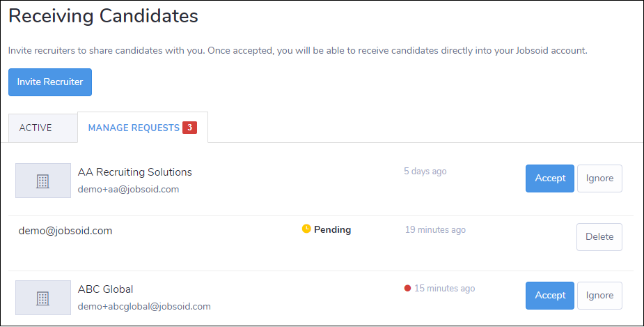
Task: Click ABC Global building icon
Action: coord(43,298)
